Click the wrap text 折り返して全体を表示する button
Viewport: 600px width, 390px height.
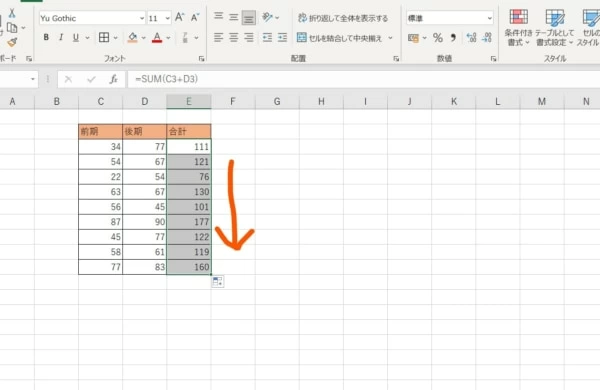tap(343, 18)
